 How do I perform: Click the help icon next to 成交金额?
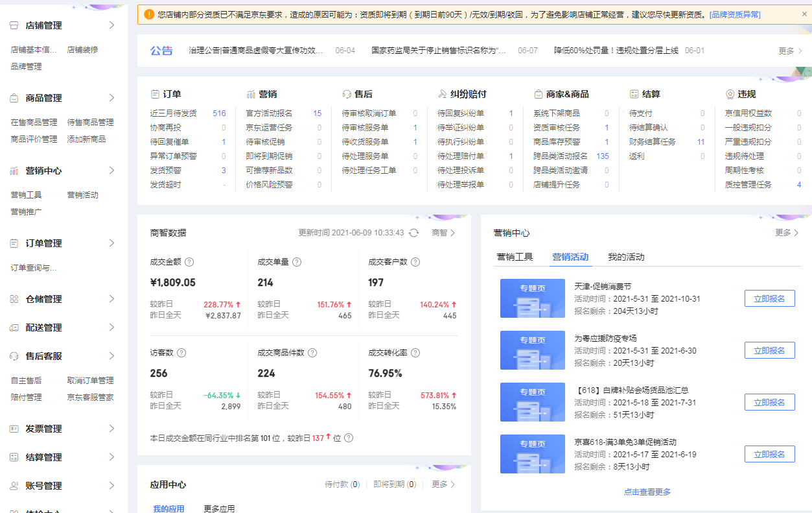pos(189,262)
